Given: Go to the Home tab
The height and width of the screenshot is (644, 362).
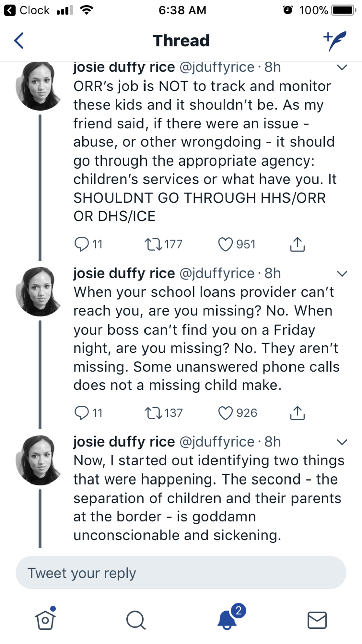Looking at the screenshot, I should tap(45, 619).
